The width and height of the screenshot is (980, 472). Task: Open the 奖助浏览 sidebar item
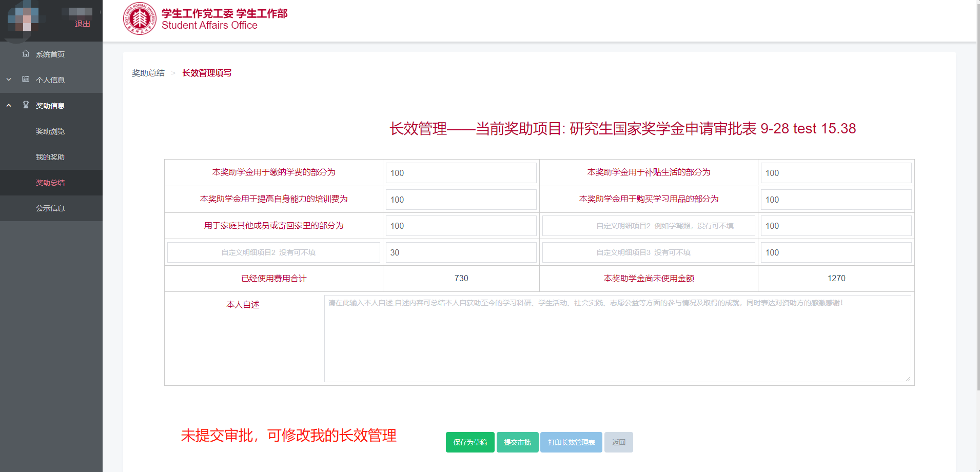click(50, 131)
